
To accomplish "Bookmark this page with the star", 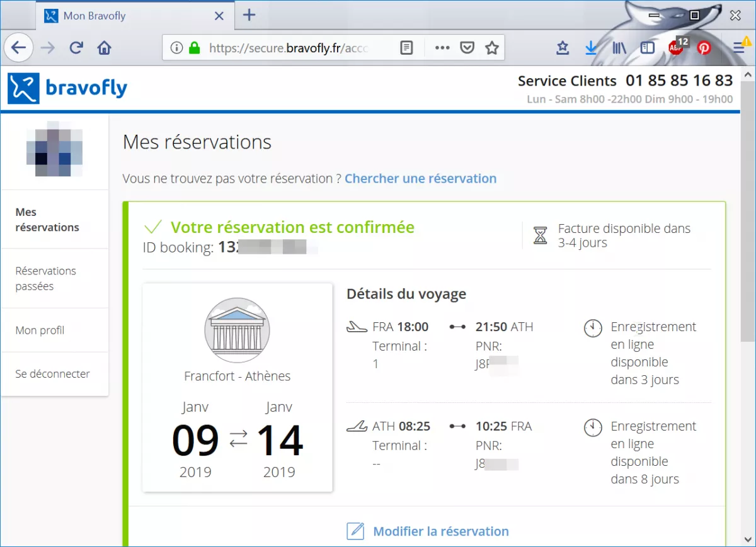I will click(492, 48).
